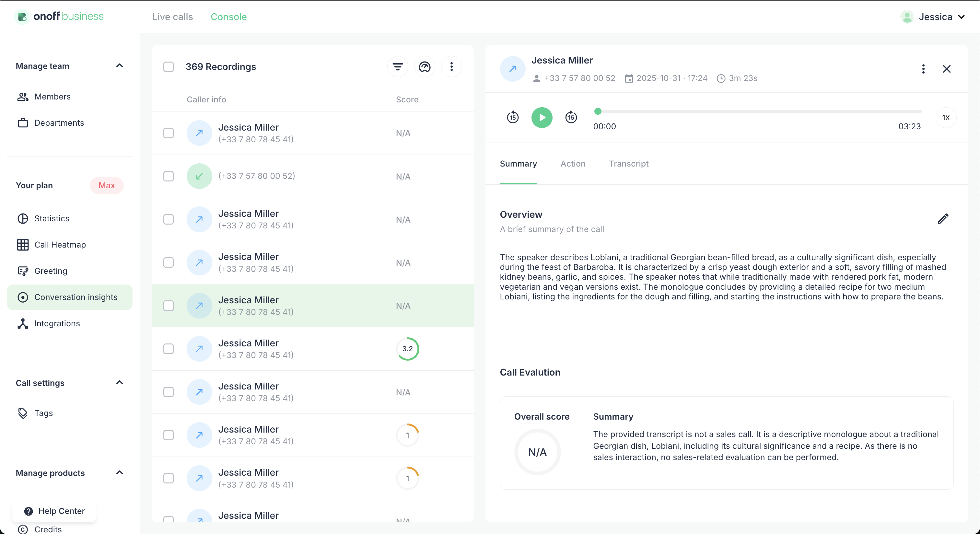
Task: Check the third recording row checkbox
Action: click(168, 219)
